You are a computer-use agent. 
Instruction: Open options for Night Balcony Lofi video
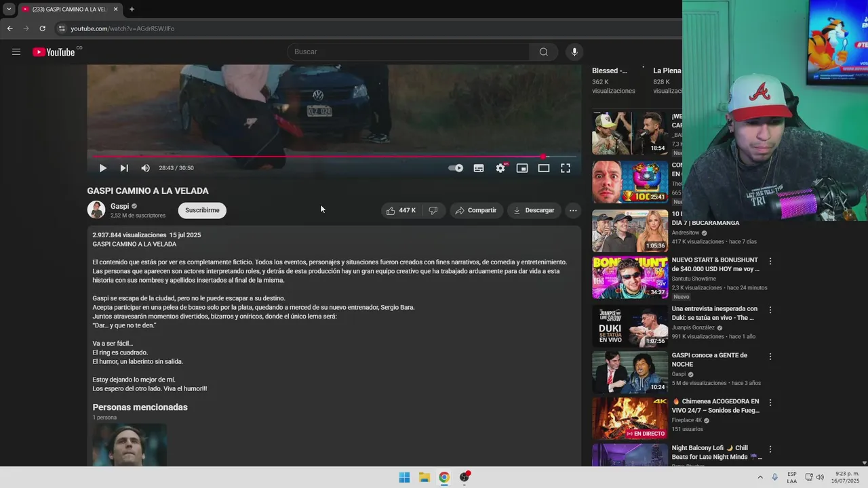click(x=770, y=449)
